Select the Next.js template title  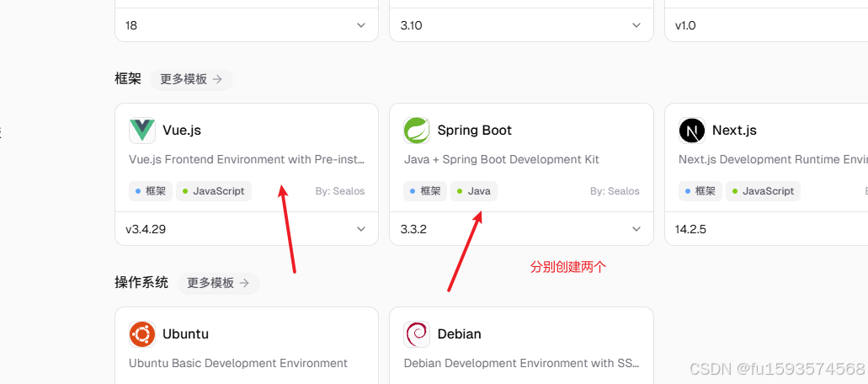[x=734, y=131]
